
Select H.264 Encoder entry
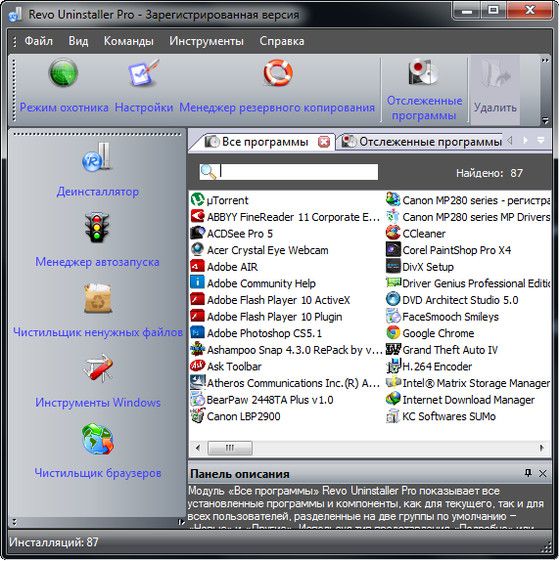point(429,366)
